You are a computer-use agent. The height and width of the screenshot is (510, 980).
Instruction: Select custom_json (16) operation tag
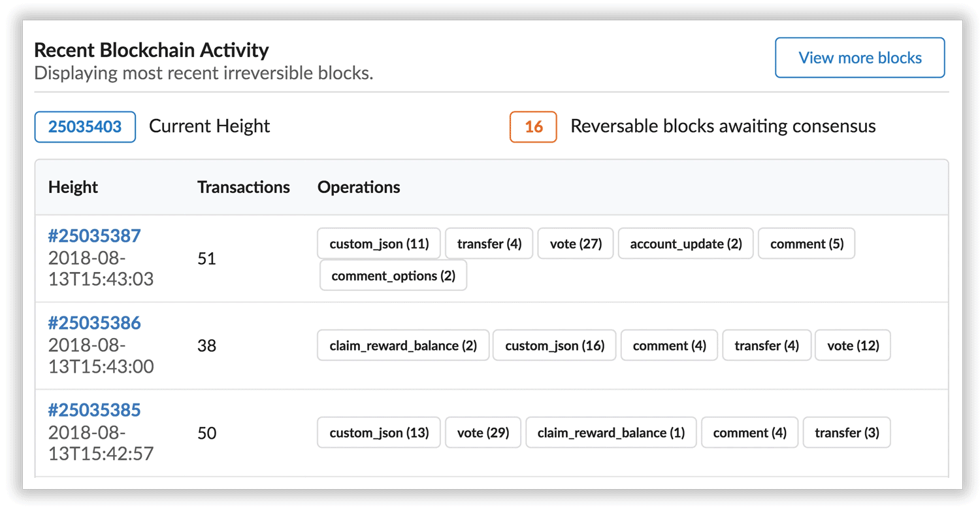555,345
